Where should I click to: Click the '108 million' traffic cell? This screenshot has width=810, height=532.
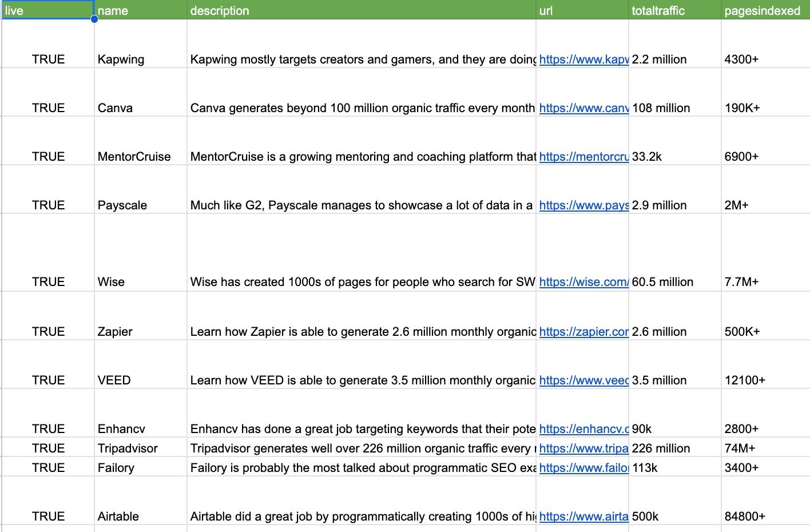click(675, 92)
